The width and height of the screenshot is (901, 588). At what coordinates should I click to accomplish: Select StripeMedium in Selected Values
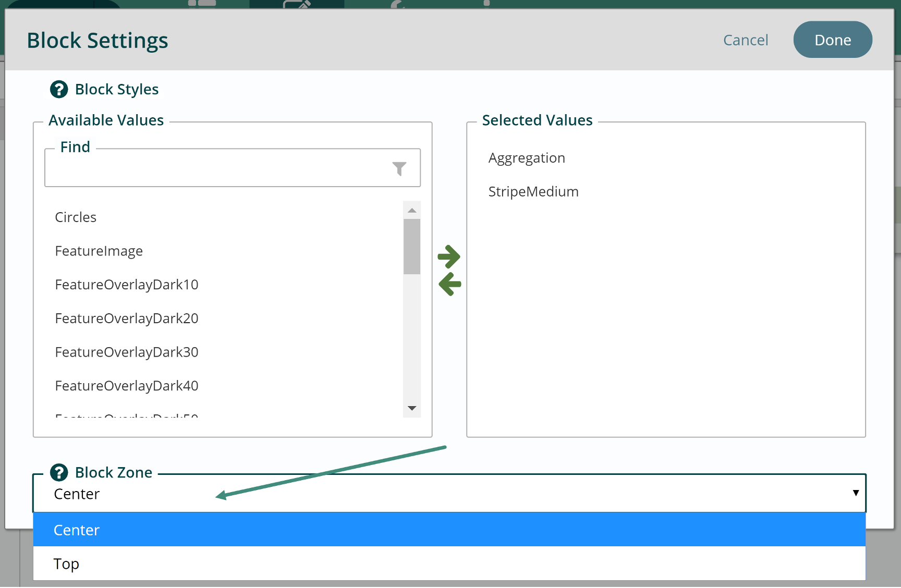point(533,192)
